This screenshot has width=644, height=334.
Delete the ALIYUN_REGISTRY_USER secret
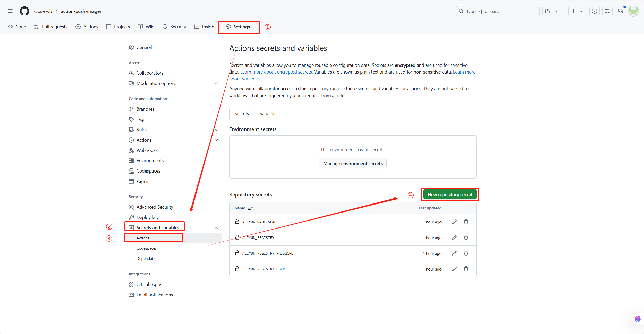coord(466,269)
